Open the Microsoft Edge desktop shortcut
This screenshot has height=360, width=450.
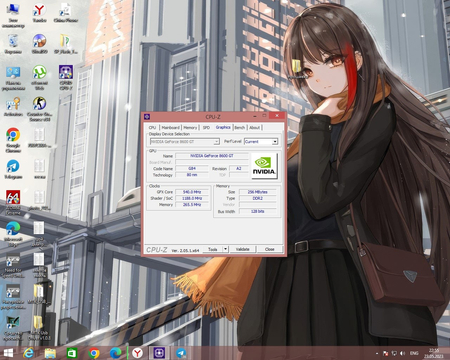pos(13,233)
